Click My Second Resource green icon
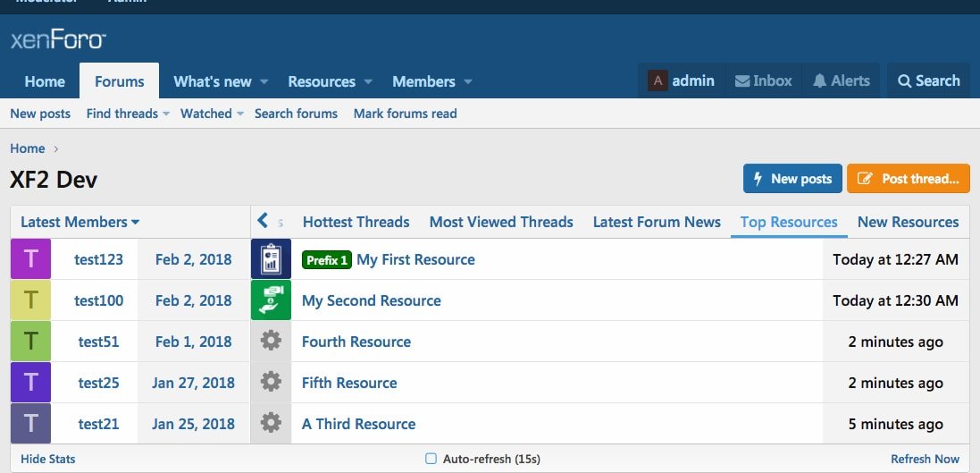The width and height of the screenshot is (980, 473). (272, 300)
